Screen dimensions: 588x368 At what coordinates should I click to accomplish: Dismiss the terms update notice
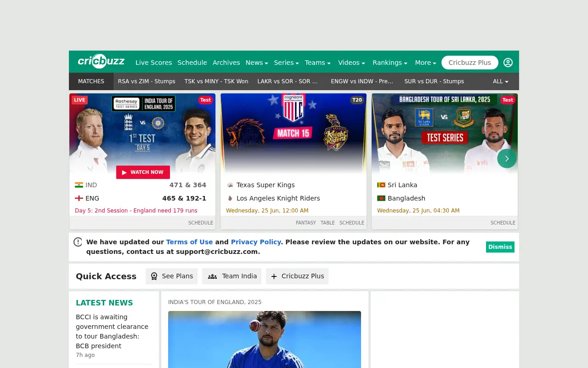click(500, 247)
